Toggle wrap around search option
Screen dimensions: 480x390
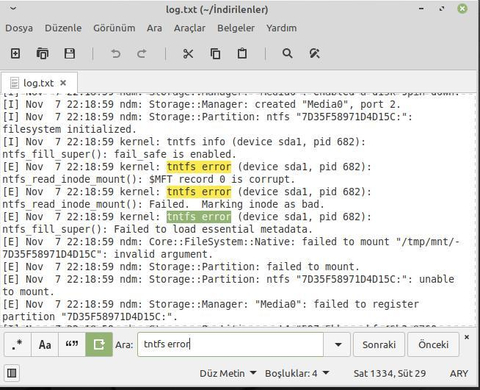[x=99, y=344]
